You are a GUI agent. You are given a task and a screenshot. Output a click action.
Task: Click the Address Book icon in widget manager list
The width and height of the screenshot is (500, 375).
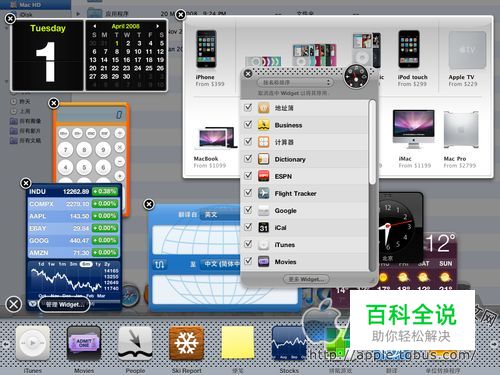pyautogui.click(x=264, y=108)
